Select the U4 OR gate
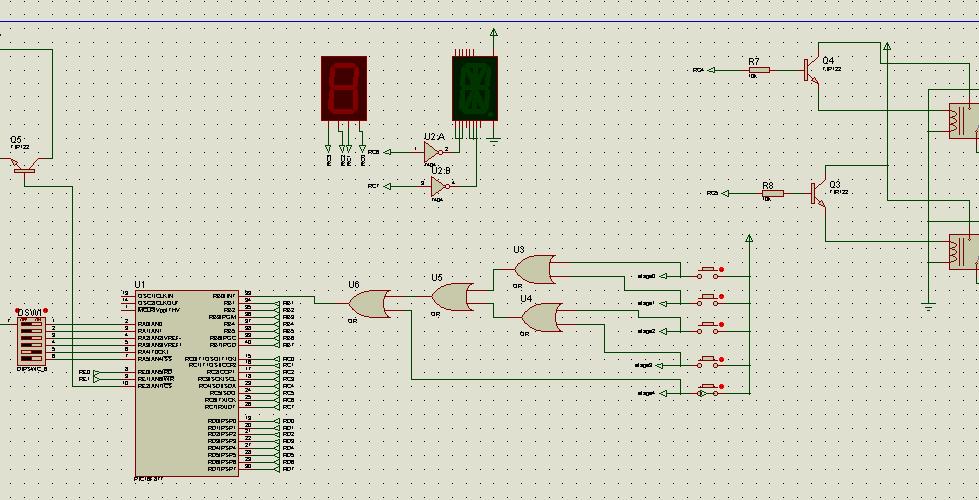Viewport: 979px width, 500px height. pyautogui.click(x=541, y=317)
